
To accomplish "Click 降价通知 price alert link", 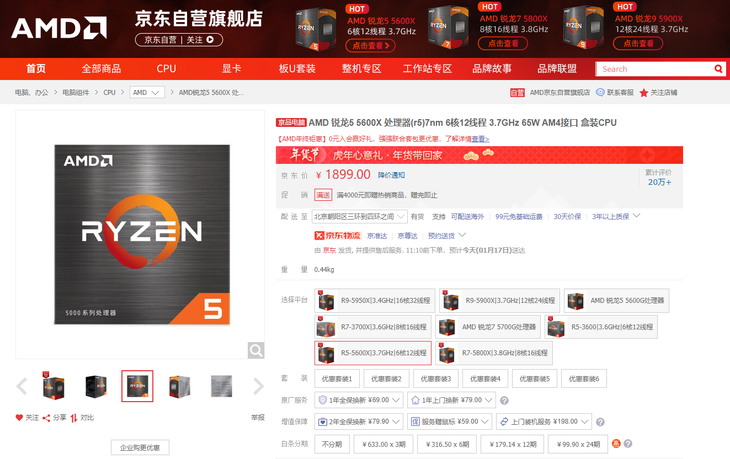I will pos(391,175).
